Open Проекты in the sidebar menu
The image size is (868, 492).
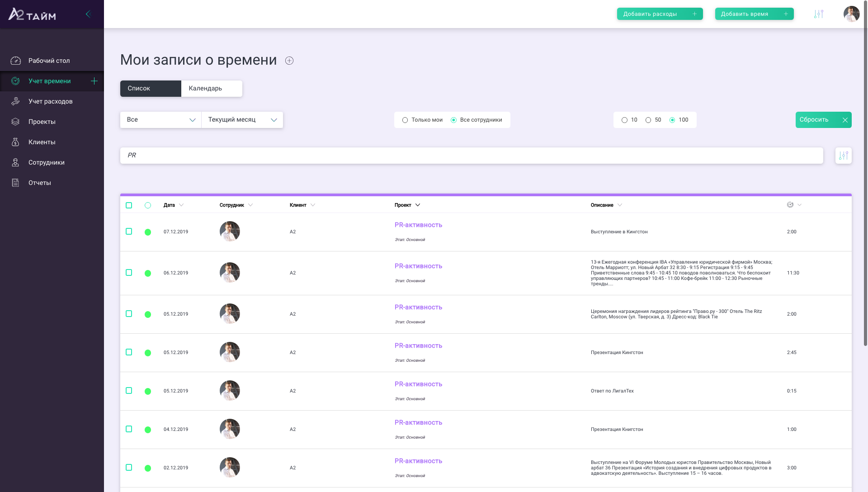(42, 122)
